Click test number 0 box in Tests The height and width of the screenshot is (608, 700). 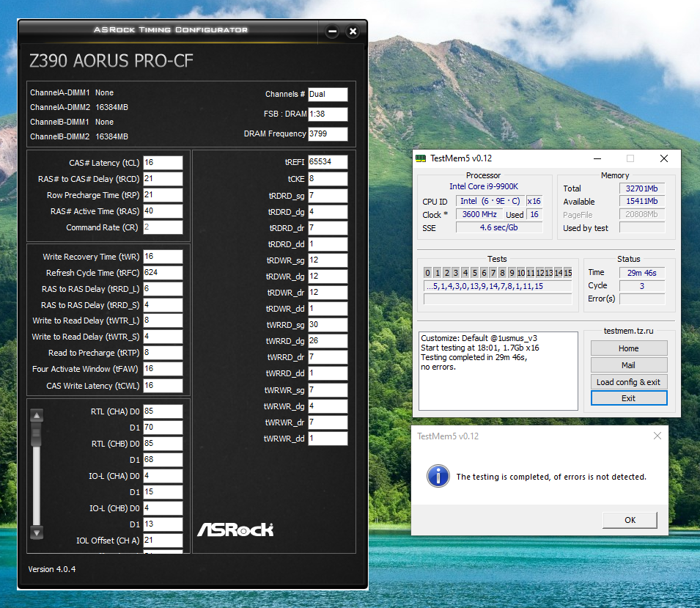pos(427,273)
